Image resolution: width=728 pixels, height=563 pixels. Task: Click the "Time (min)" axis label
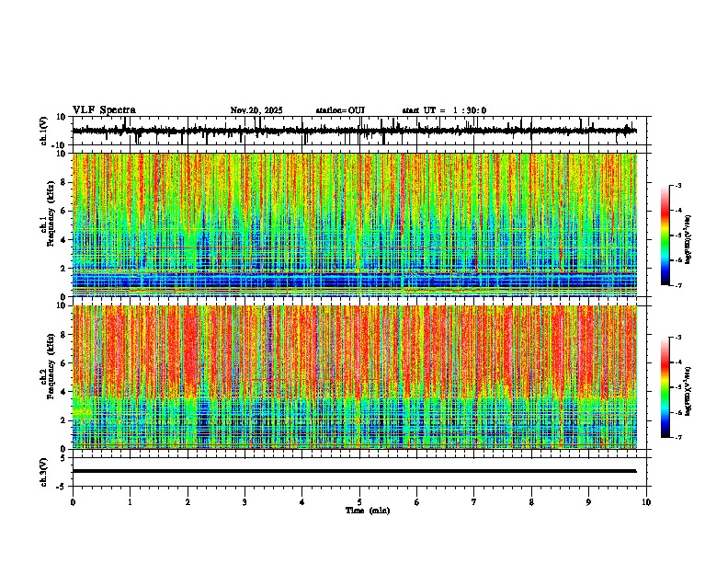click(368, 511)
